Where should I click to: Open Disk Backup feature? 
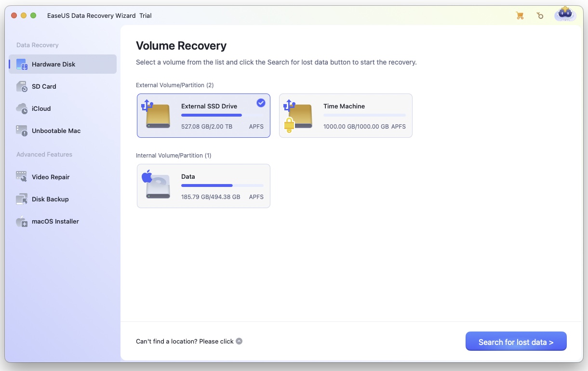[63, 199]
